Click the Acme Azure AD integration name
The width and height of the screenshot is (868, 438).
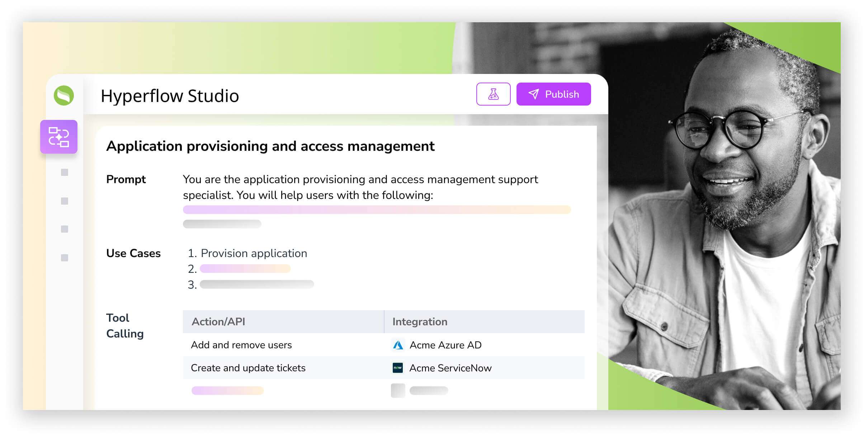(x=445, y=345)
